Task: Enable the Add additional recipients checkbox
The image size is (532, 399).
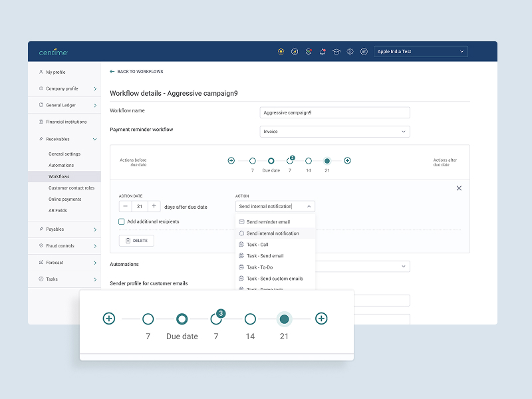Action: coord(122,221)
